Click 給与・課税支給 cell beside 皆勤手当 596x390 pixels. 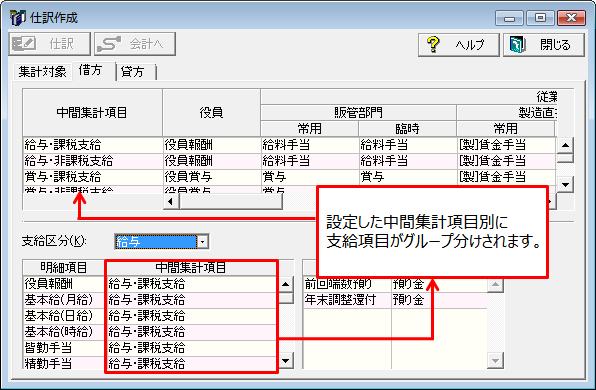(x=191, y=348)
